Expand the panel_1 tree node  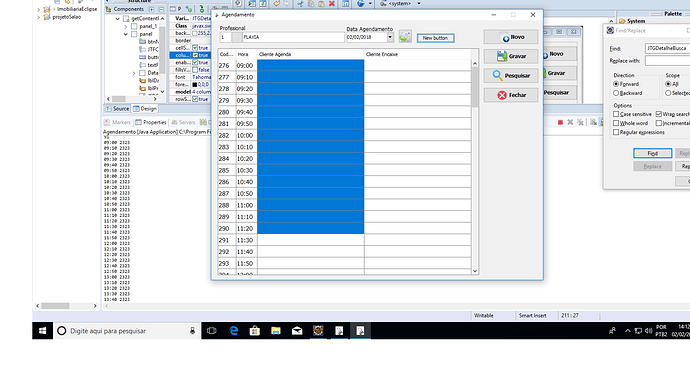(x=126, y=26)
